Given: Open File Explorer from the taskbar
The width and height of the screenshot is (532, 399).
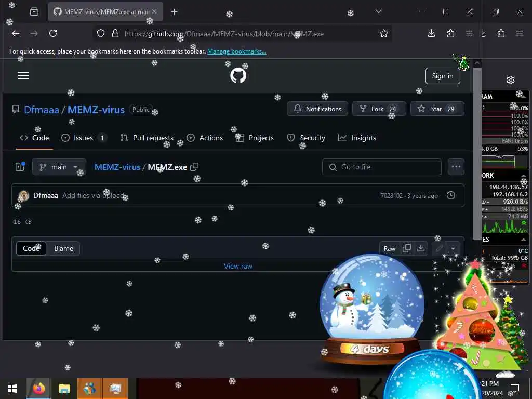Looking at the screenshot, I should [64, 389].
